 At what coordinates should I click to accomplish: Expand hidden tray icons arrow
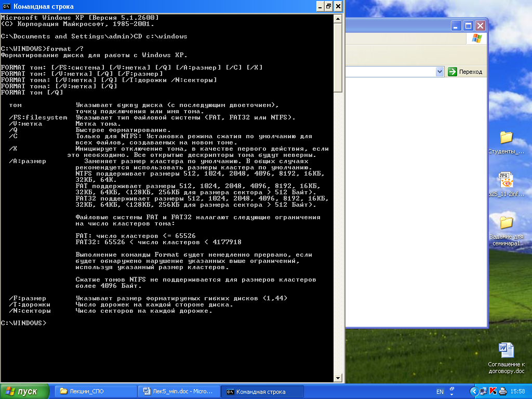pos(474,391)
